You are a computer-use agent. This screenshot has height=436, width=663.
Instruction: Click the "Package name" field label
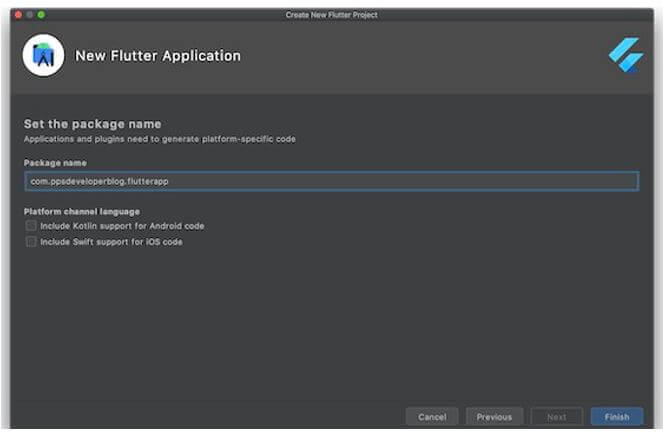click(55, 162)
